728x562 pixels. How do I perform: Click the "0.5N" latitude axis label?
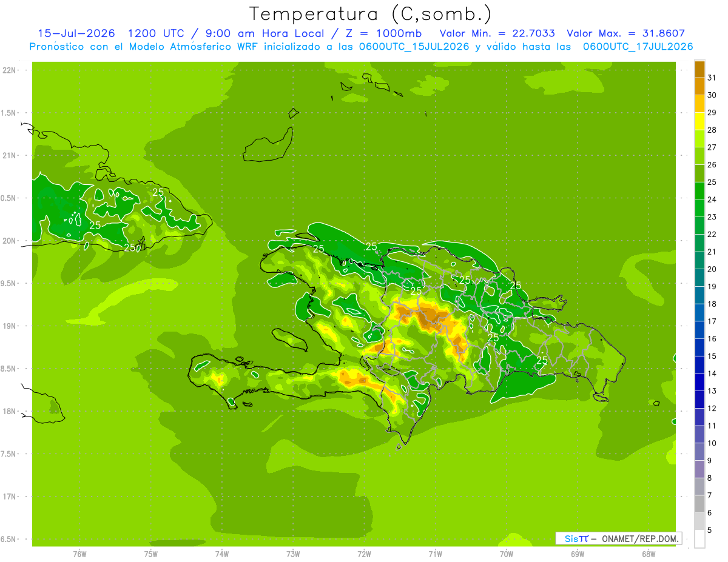point(9,198)
